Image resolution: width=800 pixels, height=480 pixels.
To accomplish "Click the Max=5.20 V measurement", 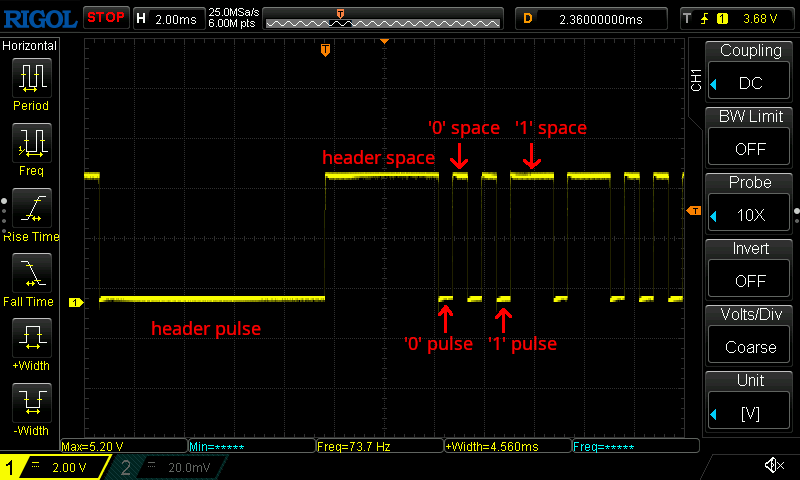I will (x=124, y=446).
